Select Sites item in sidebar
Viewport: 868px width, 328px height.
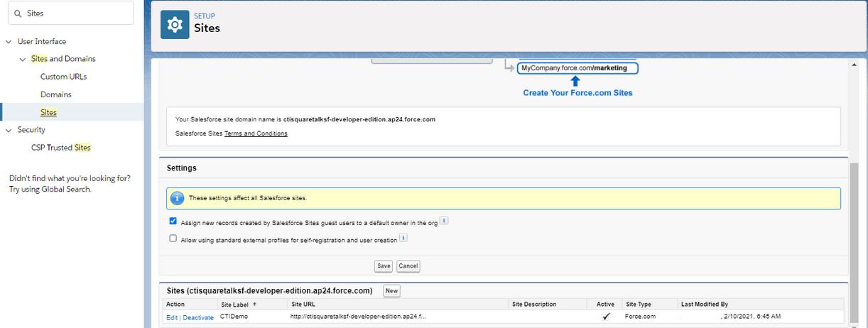[48, 112]
